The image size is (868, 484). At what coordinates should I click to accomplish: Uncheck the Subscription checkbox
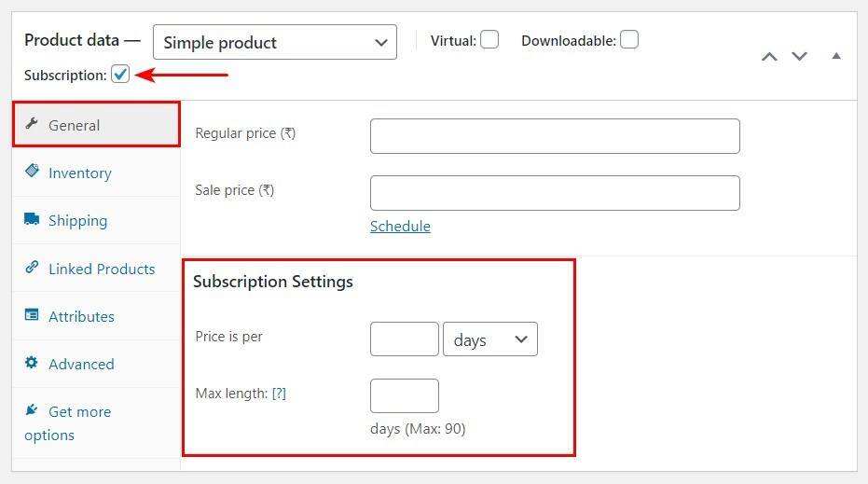click(120, 75)
